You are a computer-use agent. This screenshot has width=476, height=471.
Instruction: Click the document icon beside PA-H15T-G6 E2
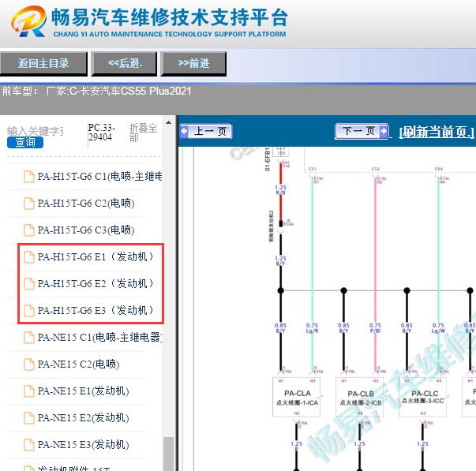[29, 283]
